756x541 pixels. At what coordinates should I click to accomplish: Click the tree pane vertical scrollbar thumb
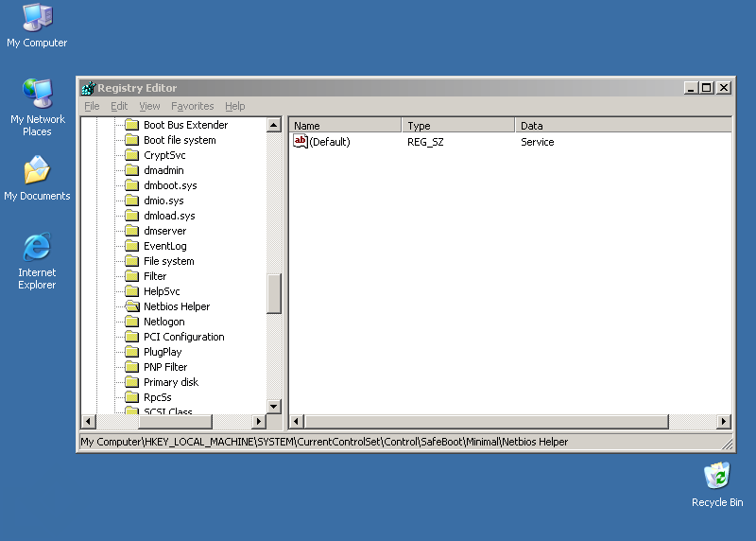tap(274, 293)
